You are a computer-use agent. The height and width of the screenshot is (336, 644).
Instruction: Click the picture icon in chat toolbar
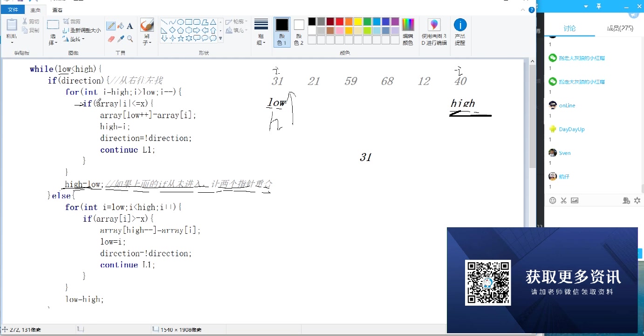[x=575, y=201]
